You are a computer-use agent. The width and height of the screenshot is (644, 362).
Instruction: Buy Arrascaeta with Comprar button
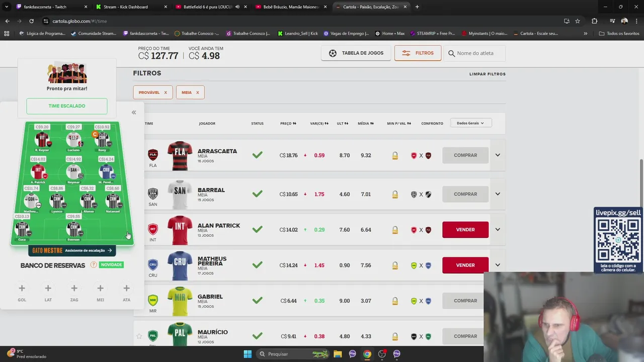pos(465,155)
